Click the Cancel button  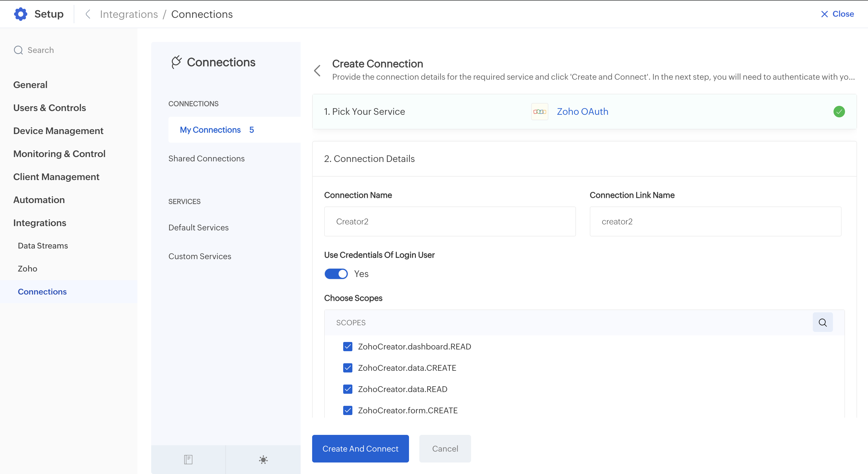click(445, 448)
